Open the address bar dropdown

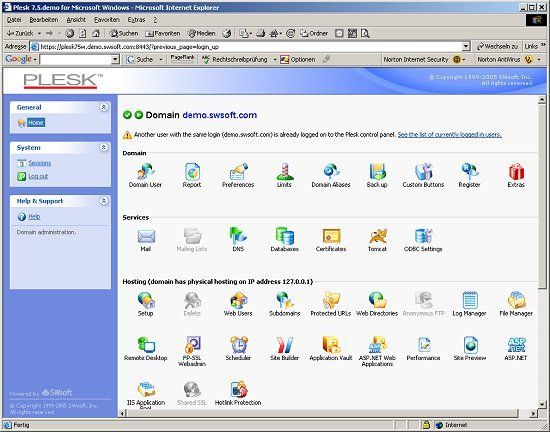[466, 46]
